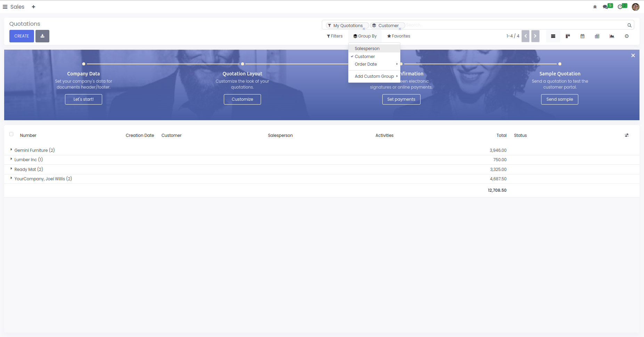Toggle the select-all checkbox in header
This screenshot has width=644, height=337.
11,134
